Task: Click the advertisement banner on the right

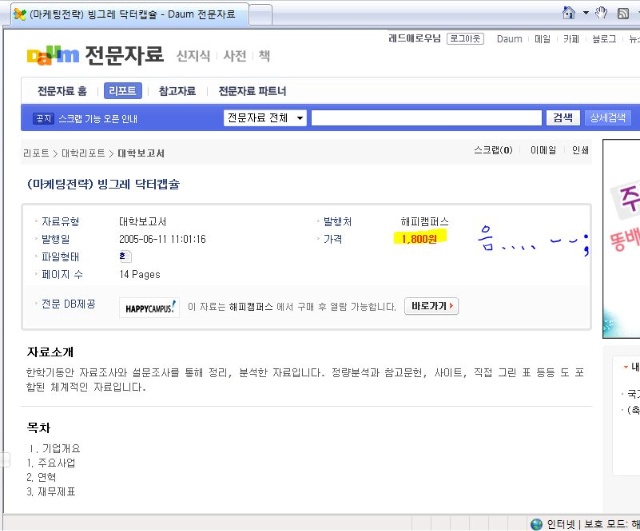Action: click(x=621, y=239)
